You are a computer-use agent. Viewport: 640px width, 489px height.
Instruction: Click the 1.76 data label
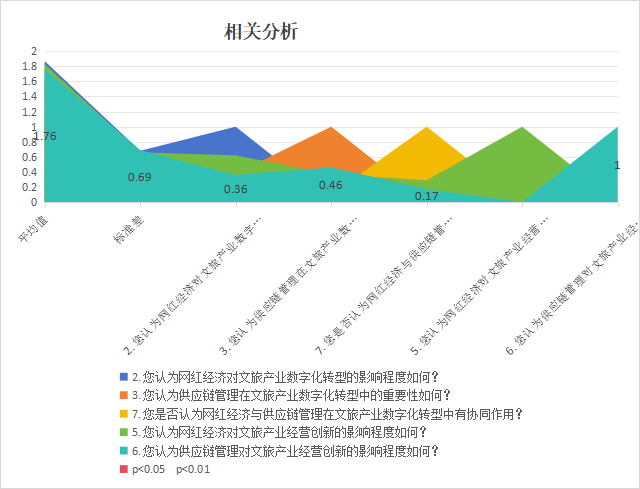point(45,136)
